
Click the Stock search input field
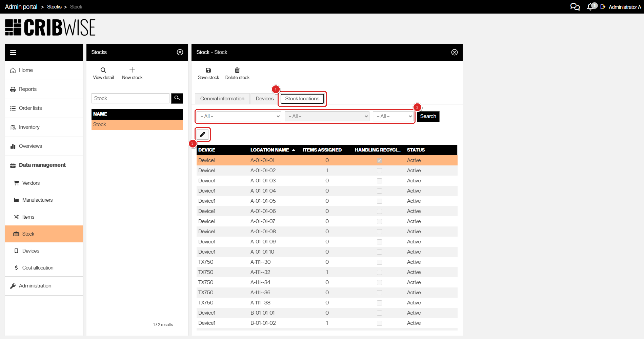click(130, 98)
